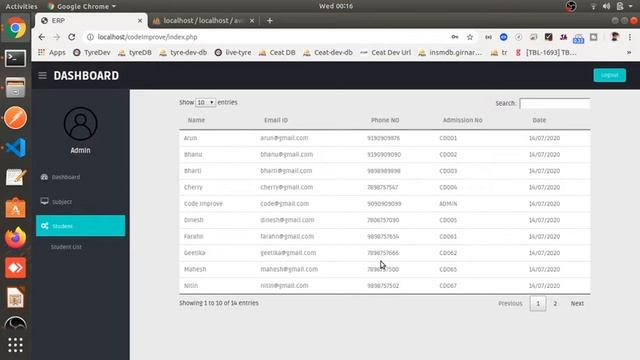Open the Apps bookmarks shortcut
The width and height of the screenshot is (640, 360).
click(x=51, y=53)
